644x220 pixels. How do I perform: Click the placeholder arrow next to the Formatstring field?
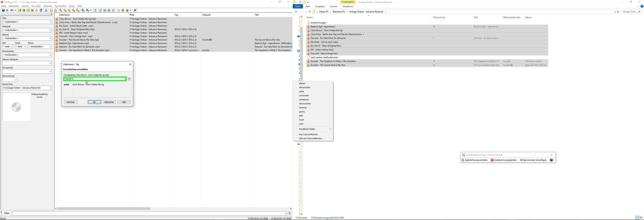point(129,79)
